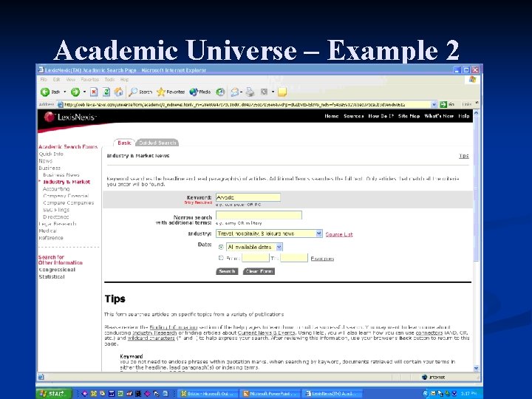This screenshot has width=532, height=399.
Task: Open the File menu
Action: click(x=44, y=79)
